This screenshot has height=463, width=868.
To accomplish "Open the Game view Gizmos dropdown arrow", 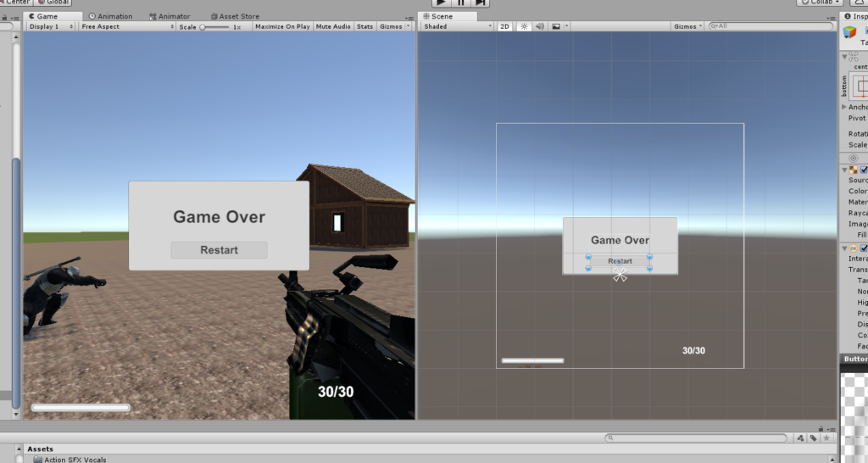I will point(409,26).
